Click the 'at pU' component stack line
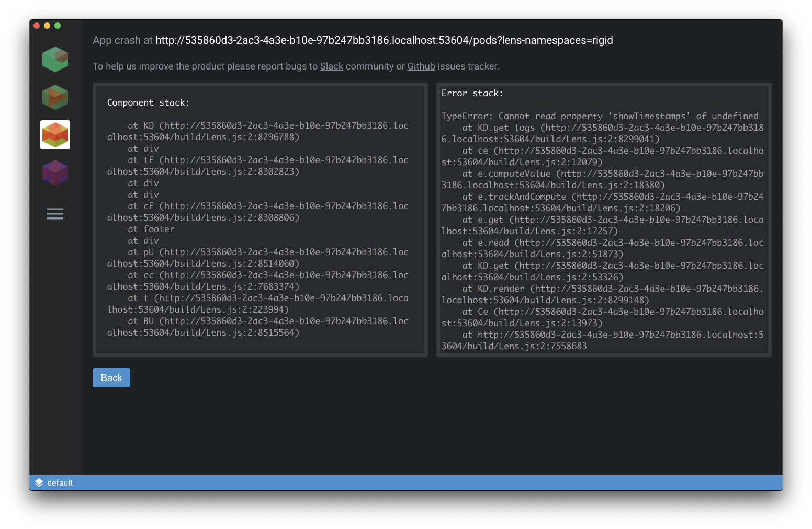The image size is (812, 529). [x=258, y=258]
